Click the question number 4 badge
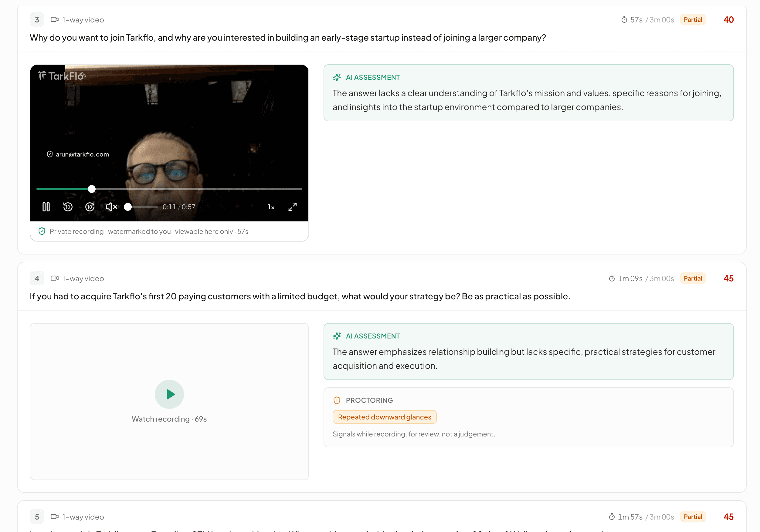 pos(37,278)
